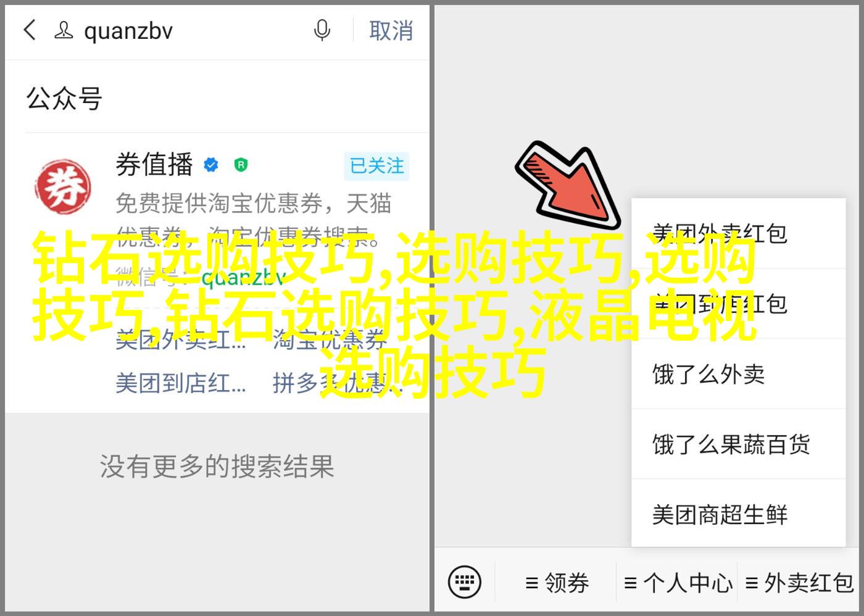Image resolution: width=864 pixels, height=616 pixels.
Task: Tap the 已关注 followed toggle button
Action: tap(376, 165)
